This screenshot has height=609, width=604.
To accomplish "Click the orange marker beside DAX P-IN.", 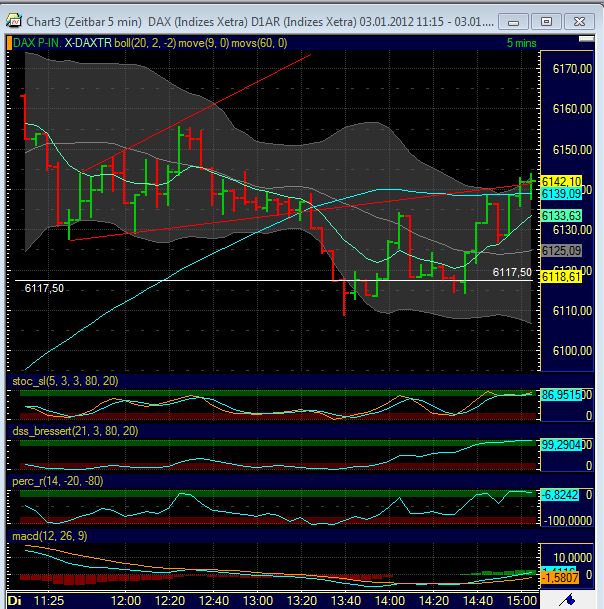I will (9, 43).
